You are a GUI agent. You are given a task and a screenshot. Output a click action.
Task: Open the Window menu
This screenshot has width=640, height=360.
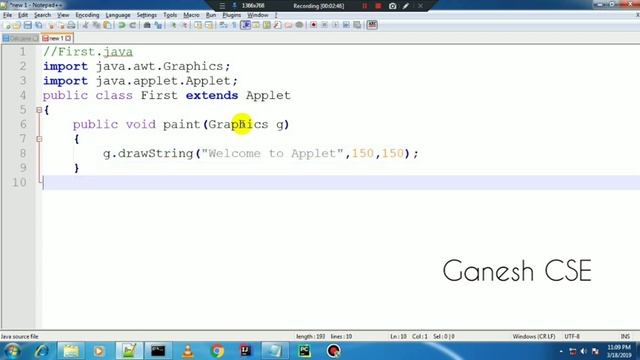pyautogui.click(x=258, y=15)
